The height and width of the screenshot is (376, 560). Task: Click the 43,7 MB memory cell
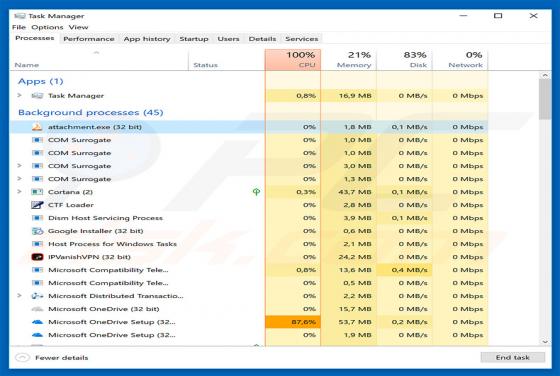click(x=349, y=192)
